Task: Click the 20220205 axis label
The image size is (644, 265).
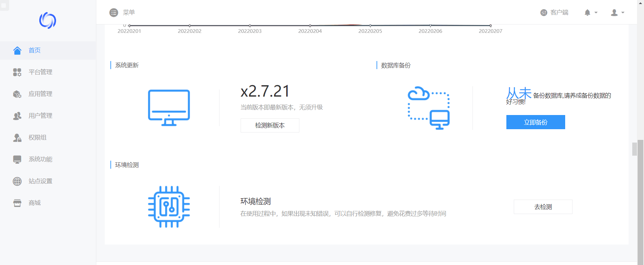Action: [x=370, y=31]
